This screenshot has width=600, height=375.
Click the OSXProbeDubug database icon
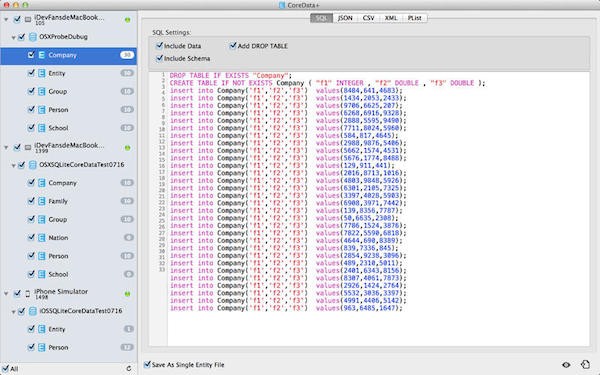pyautogui.click(x=33, y=37)
